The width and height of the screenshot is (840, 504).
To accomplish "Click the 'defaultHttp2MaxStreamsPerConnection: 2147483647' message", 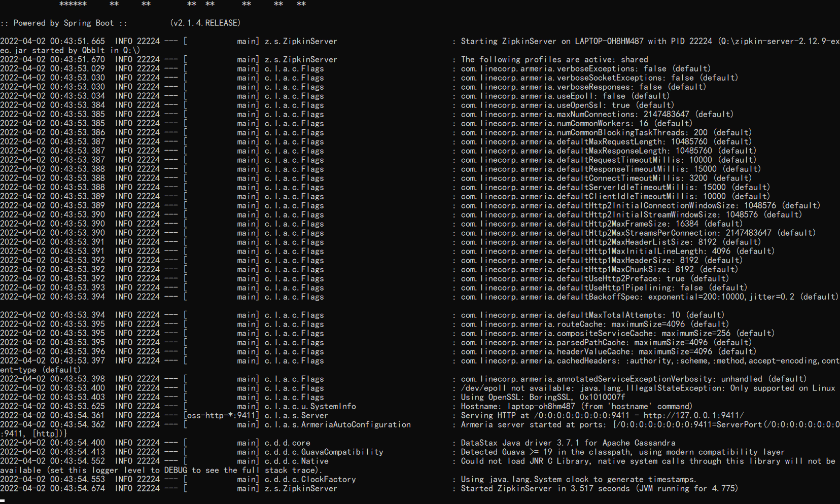I will click(x=638, y=233).
